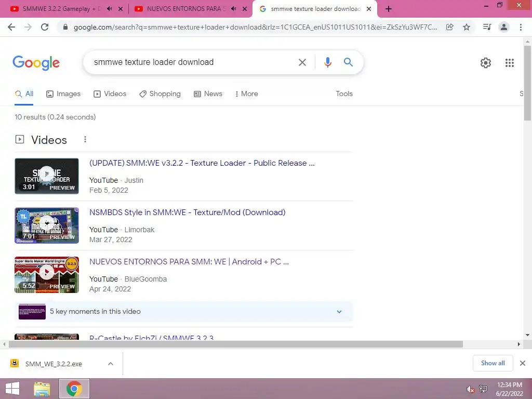Open the search Tools options
The height and width of the screenshot is (399, 532).
click(344, 94)
